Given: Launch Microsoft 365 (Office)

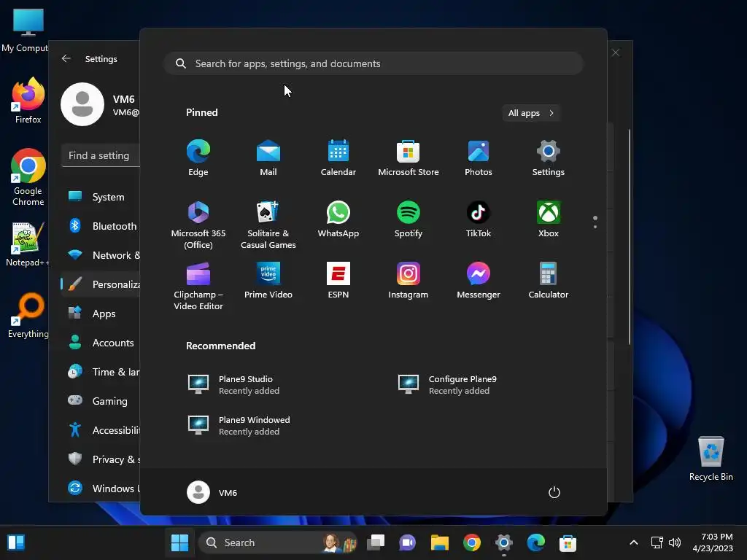Looking at the screenshot, I should 198,225.
